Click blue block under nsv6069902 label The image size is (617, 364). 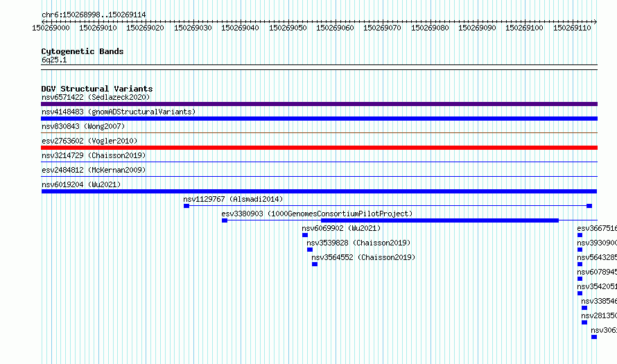(305, 235)
